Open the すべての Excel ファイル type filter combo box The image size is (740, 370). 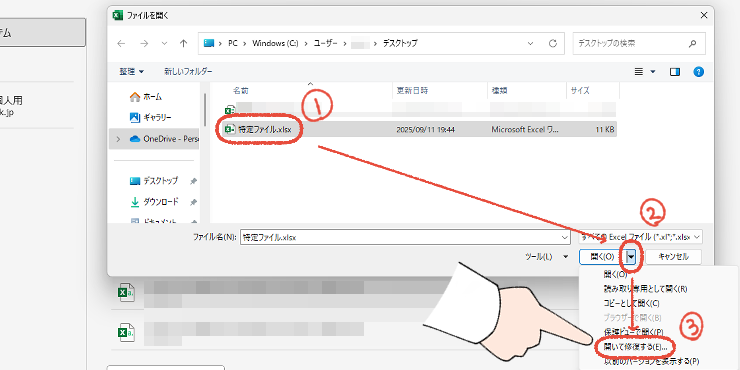coord(641,237)
